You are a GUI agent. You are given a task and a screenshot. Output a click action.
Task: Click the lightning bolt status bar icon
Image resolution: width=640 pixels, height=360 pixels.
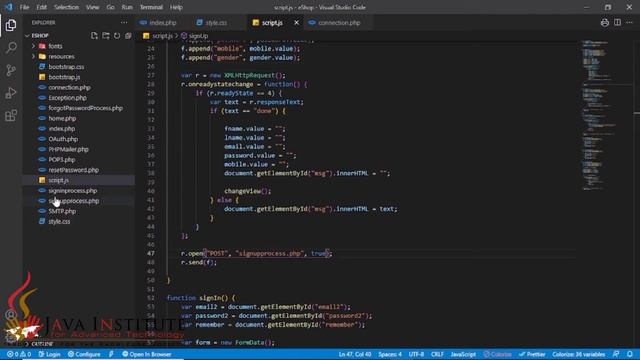click(111, 354)
